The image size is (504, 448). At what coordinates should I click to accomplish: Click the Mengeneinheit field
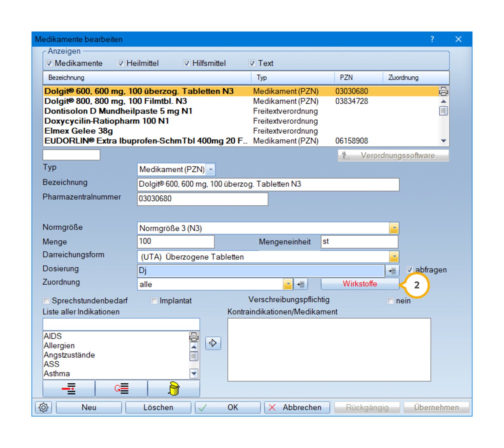[359, 242]
